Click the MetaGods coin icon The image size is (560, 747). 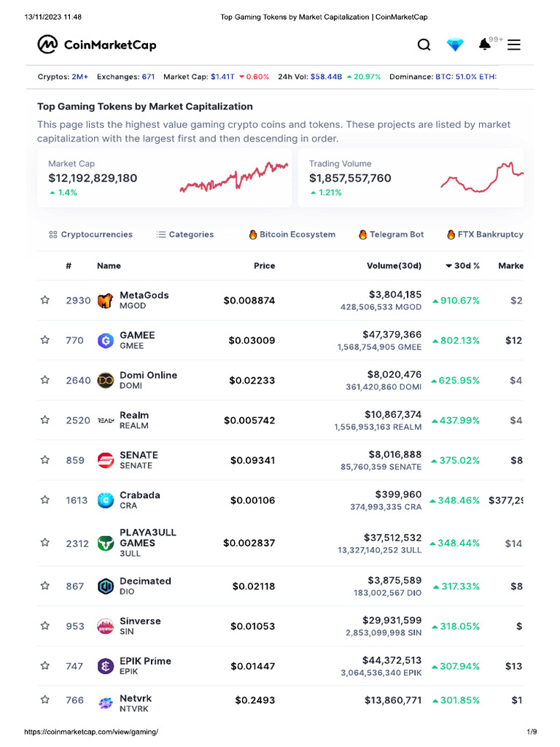tap(106, 301)
